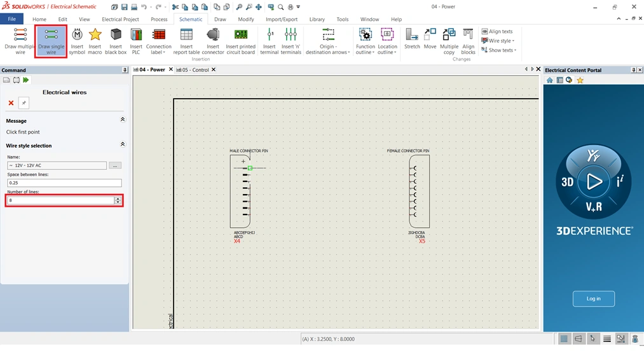Image resolution: width=644 pixels, height=362 pixels.
Task: Select the Align blocks tool
Action: [x=468, y=41]
